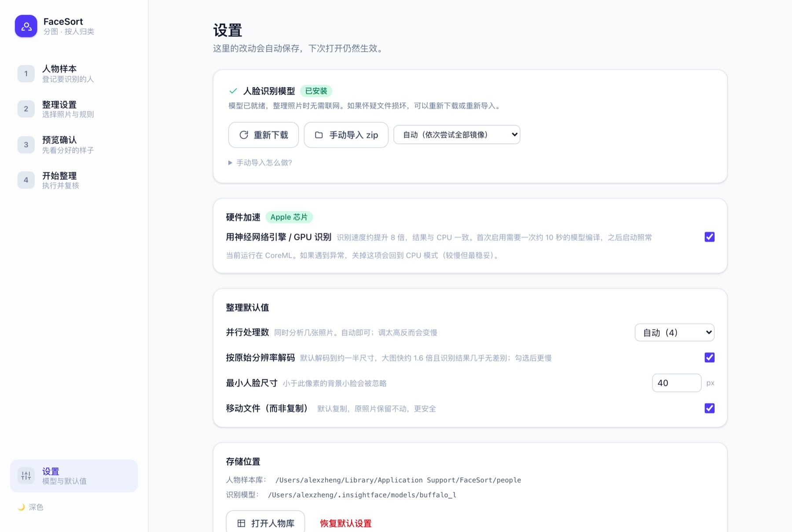Open the mirror source dropdown 自动（依次尝试全部镜像）
The image size is (792, 532).
pyautogui.click(x=457, y=135)
